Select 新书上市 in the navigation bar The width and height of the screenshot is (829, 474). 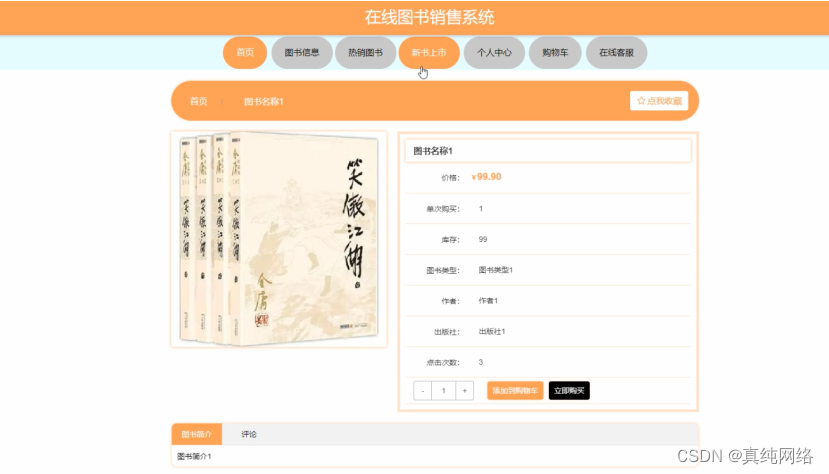tap(429, 52)
